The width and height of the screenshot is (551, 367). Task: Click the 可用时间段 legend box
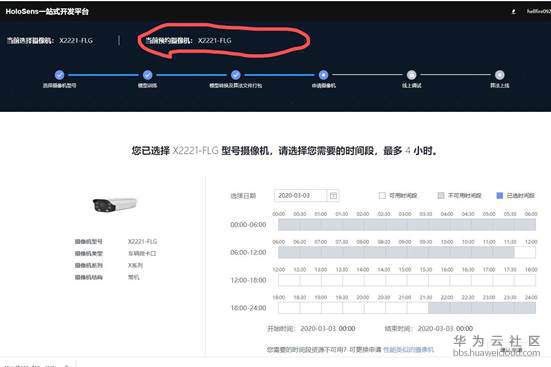382,195
